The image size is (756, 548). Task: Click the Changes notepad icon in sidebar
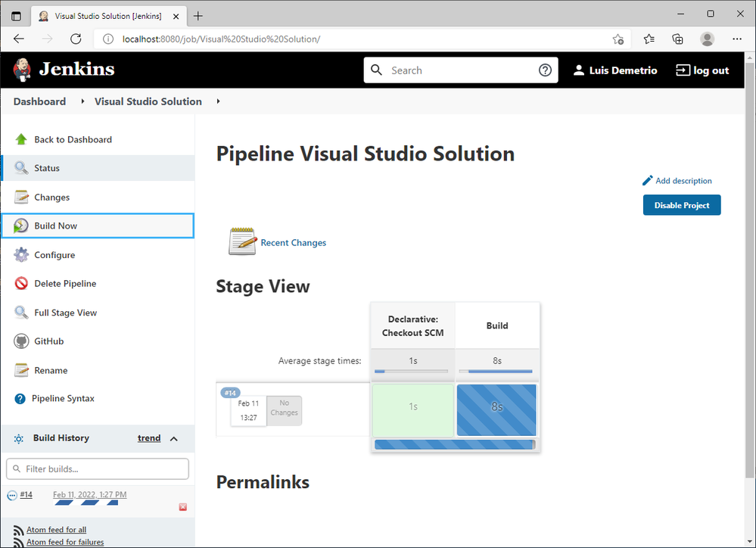[x=21, y=197]
